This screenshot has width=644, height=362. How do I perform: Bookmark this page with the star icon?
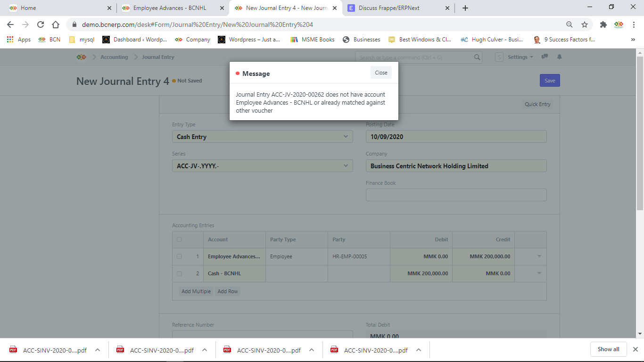(585, 25)
